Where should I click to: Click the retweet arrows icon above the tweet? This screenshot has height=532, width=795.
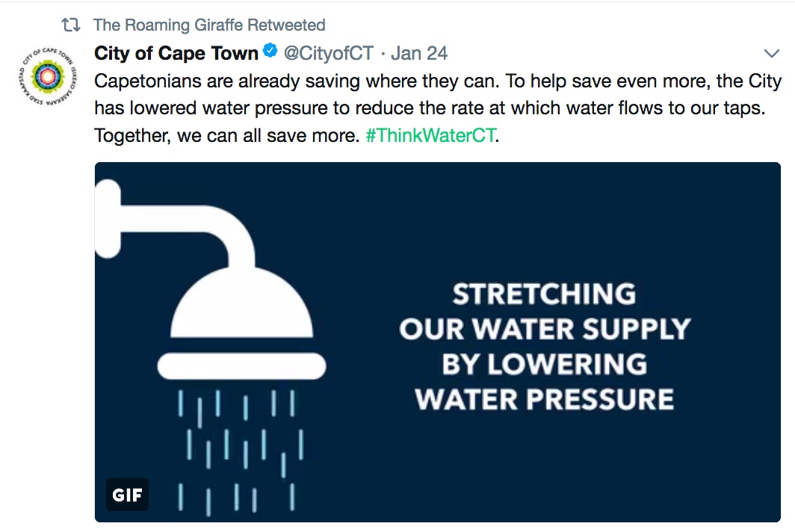[70, 25]
